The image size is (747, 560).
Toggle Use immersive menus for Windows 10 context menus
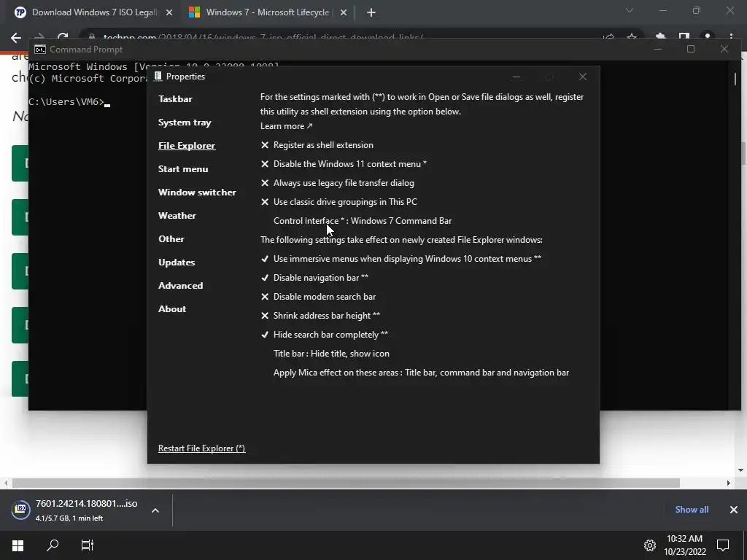(x=400, y=259)
